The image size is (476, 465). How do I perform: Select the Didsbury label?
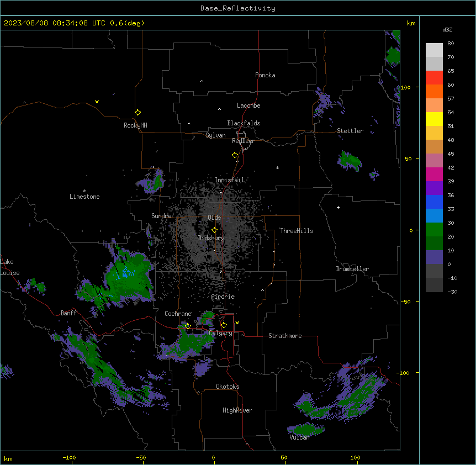[211, 238]
